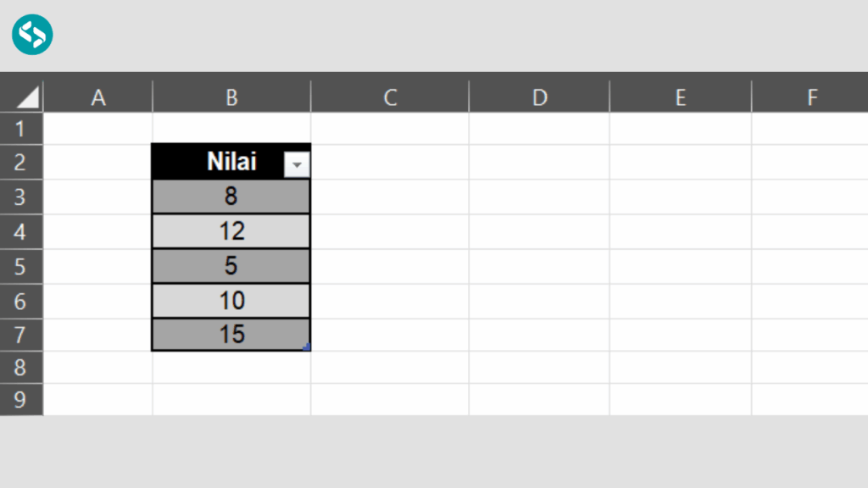Select column header D
This screenshot has height=488, width=868.
pos(539,97)
